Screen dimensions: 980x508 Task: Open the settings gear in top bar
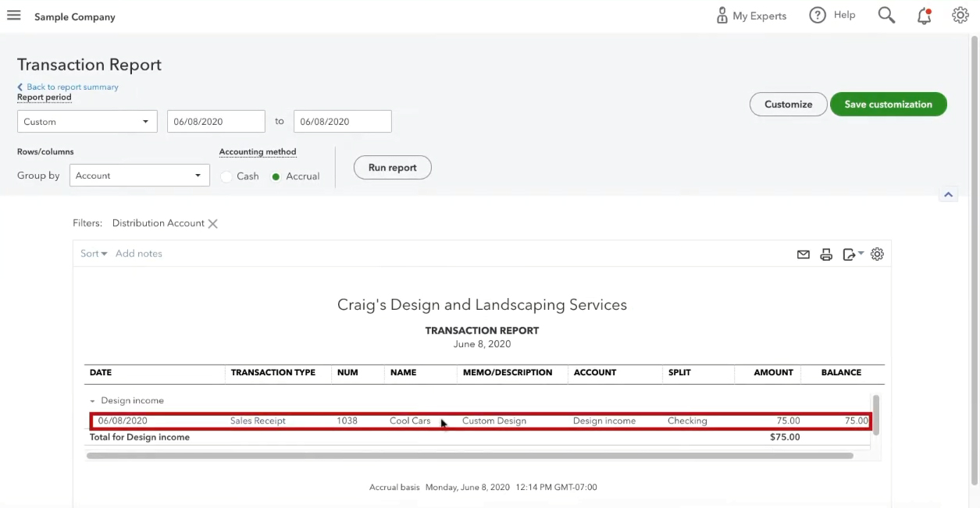pyautogui.click(x=960, y=15)
